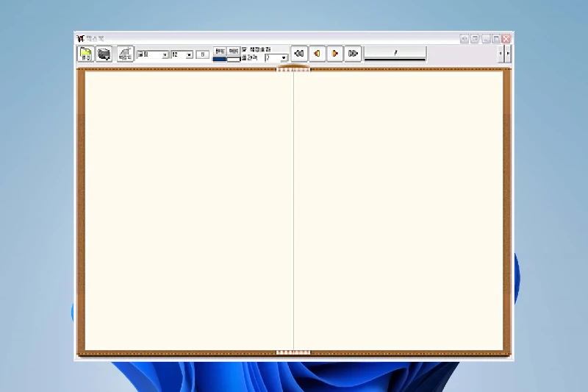Jump to the first page with double-left arrow
The image size is (588, 392).
tap(298, 54)
